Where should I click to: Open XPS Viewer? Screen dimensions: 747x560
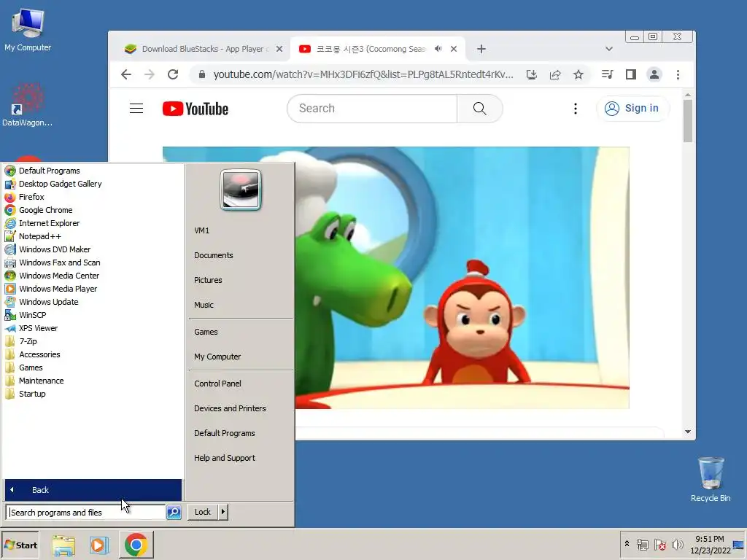(38, 328)
